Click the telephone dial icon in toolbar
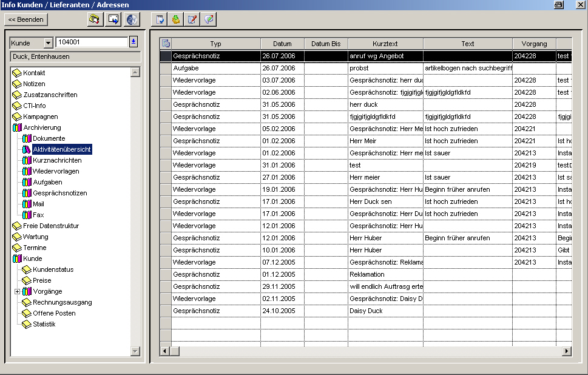588x375 pixels. coord(95,19)
